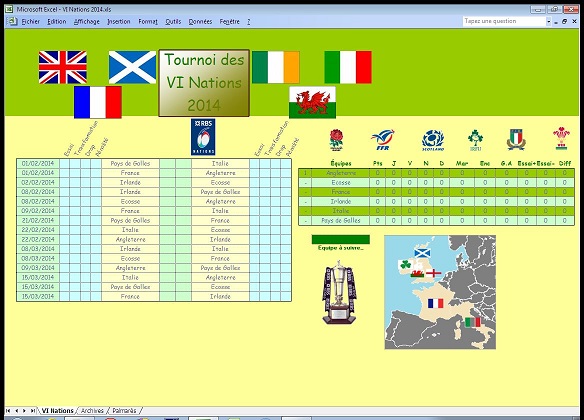Screen dimensions: 584x420
Task: Select the Angleterre cell in France match 01/02
Action: [x=220, y=173]
